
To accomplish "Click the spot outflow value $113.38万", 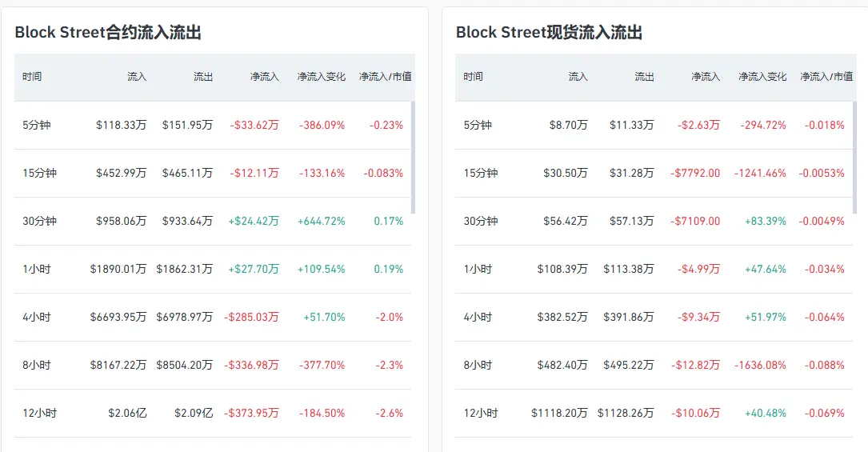I will 629,270.
